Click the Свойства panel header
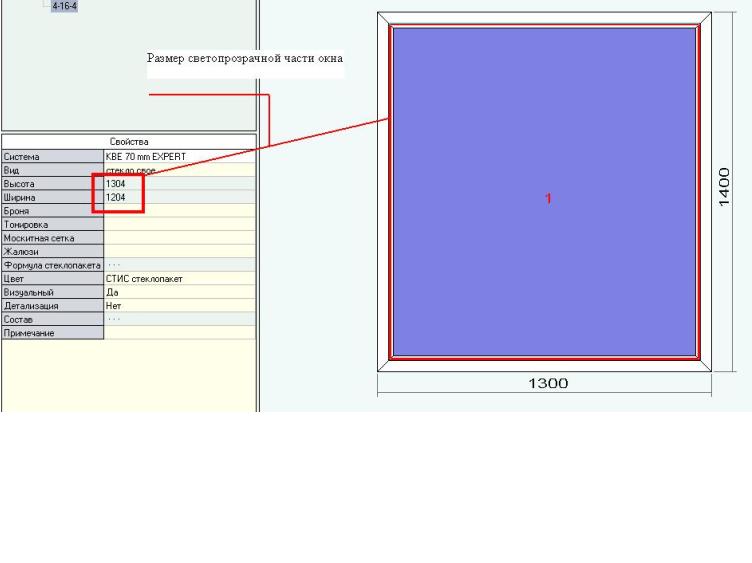 pos(130,142)
